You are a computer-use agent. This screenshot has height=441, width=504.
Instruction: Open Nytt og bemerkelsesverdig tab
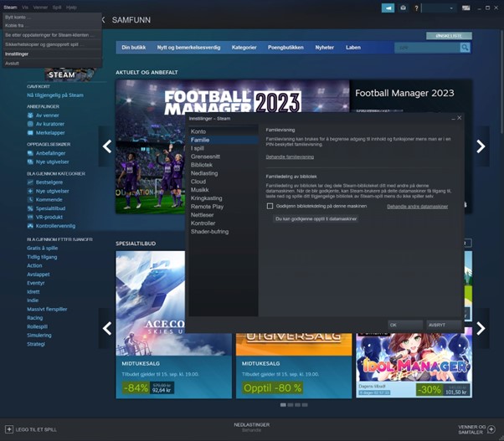click(188, 48)
